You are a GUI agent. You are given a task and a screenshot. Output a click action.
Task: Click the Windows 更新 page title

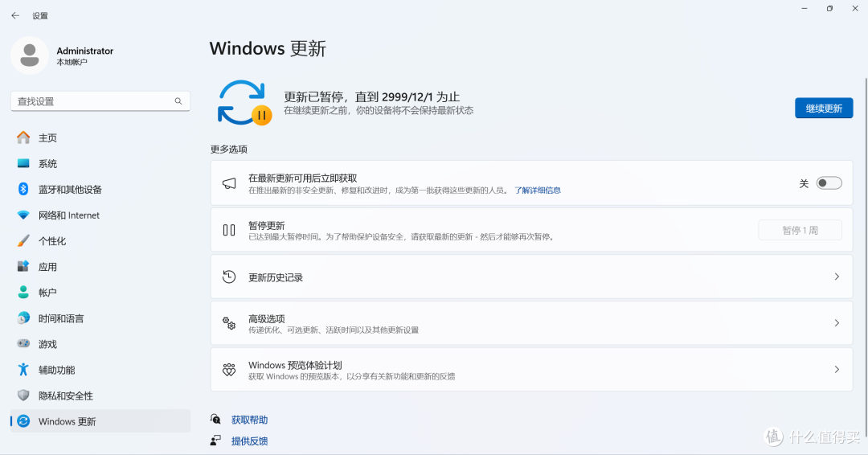pos(268,48)
